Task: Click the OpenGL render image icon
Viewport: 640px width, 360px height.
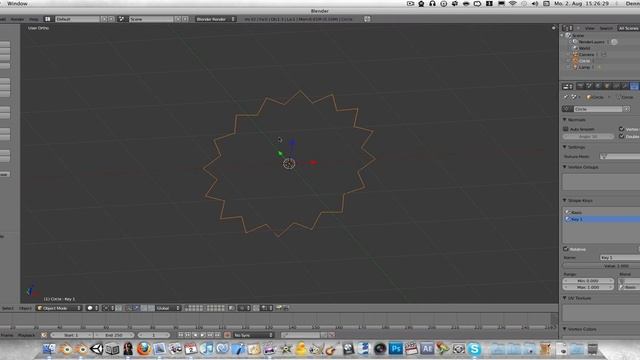Action: (279, 308)
